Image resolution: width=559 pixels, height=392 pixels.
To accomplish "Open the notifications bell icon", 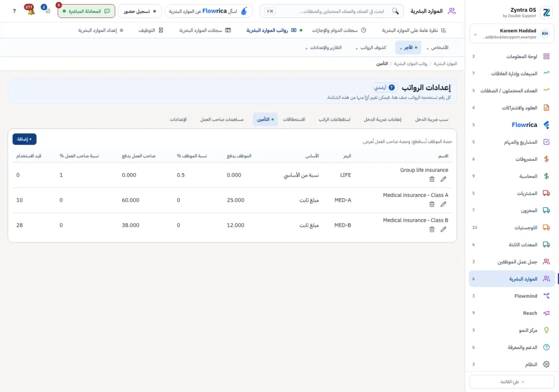I will click(x=30, y=10).
